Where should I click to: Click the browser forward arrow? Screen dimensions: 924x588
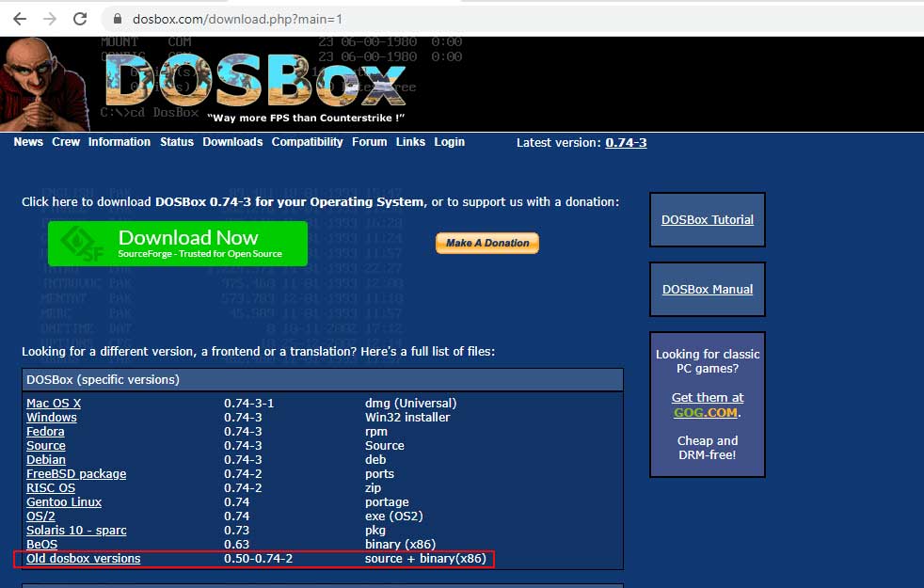pos(50,19)
